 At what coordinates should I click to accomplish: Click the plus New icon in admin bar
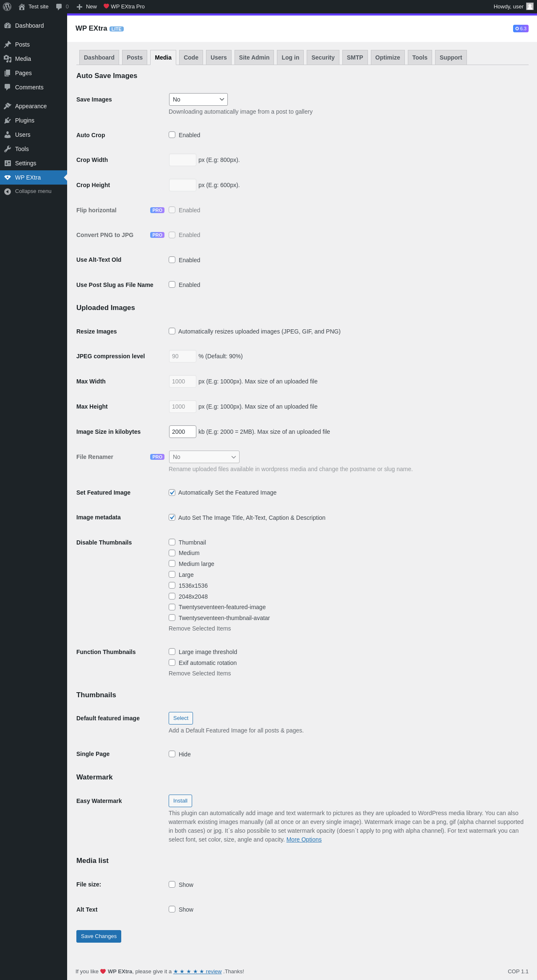click(x=79, y=7)
